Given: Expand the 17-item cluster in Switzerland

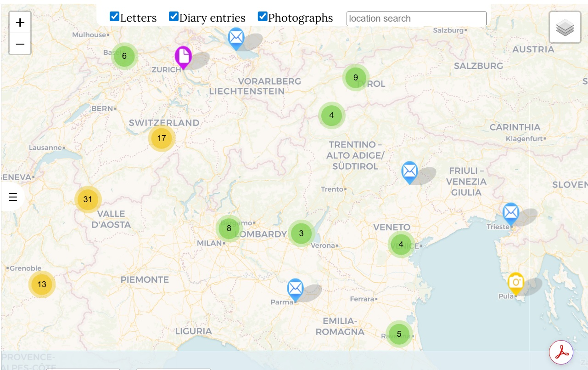Looking at the screenshot, I should (162, 138).
